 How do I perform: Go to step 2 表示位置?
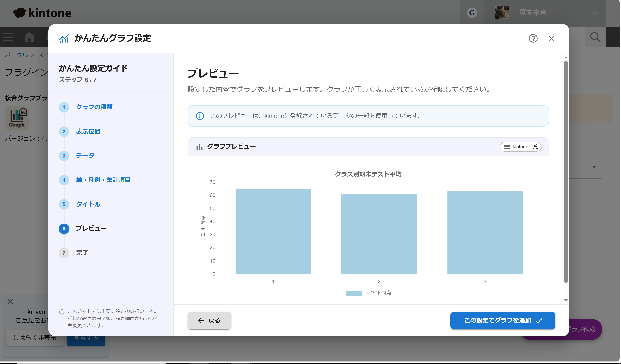pos(88,131)
